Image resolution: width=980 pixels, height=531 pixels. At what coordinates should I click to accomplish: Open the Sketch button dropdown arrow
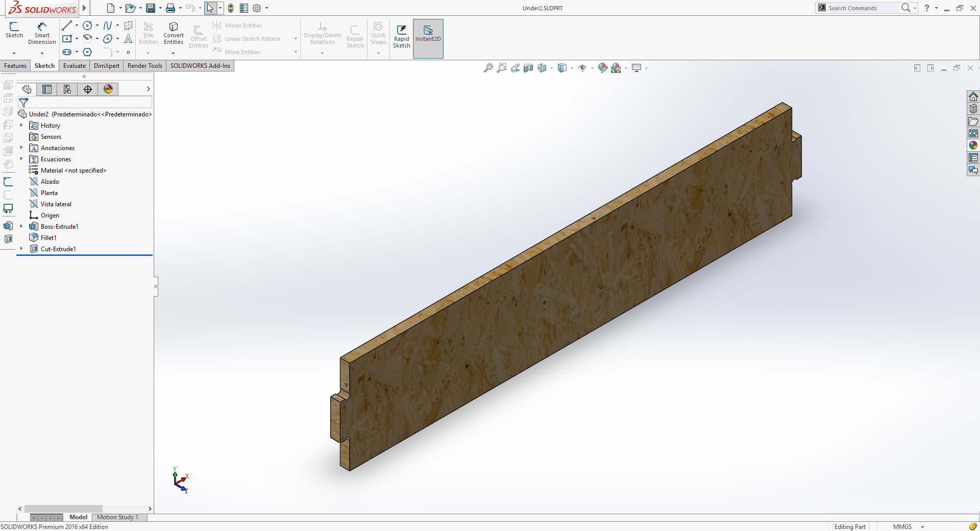tap(14, 53)
